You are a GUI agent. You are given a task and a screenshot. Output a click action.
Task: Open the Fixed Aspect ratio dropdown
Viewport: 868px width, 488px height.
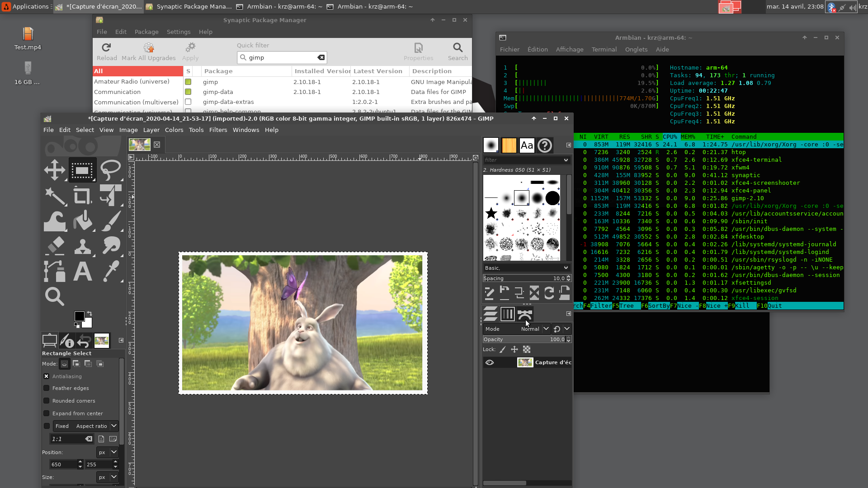(x=85, y=426)
